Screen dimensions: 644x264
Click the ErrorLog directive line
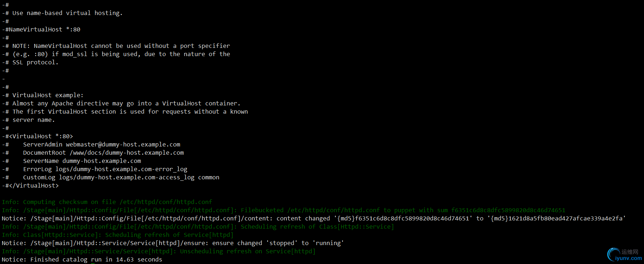105,169
